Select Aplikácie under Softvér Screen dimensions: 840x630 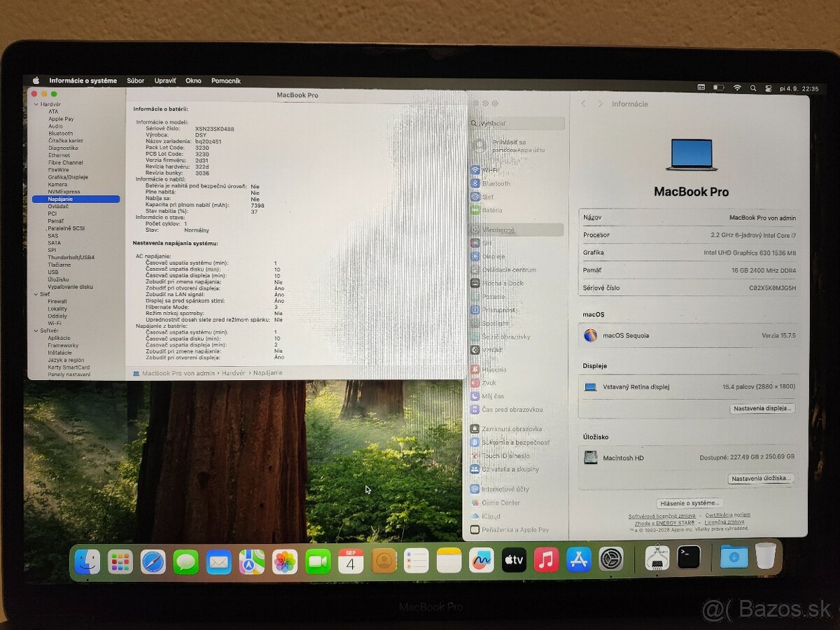point(59,337)
